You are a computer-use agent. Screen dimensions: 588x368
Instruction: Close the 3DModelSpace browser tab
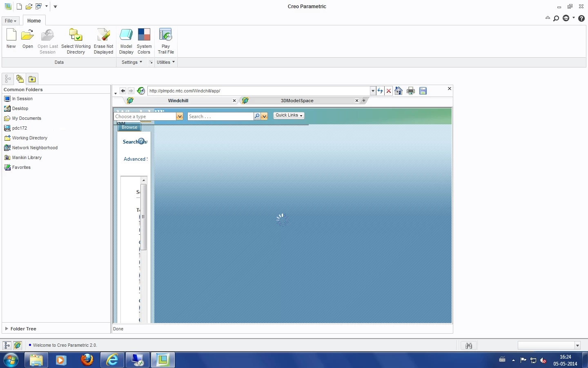tap(357, 101)
